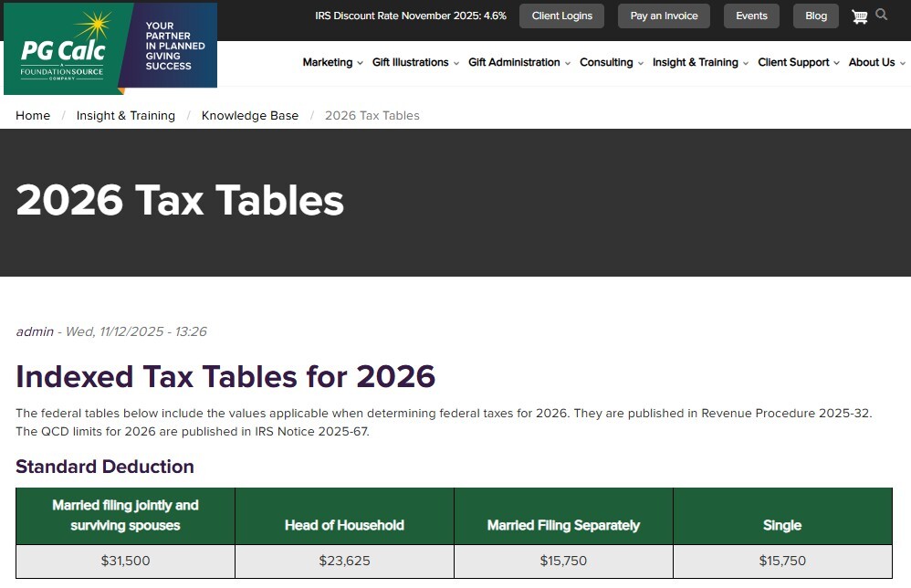The width and height of the screenshot is (911, 588).
Task: Open Knowledge Base from breadcrumb
Action: pyautogui.click(x=250, y=115)
